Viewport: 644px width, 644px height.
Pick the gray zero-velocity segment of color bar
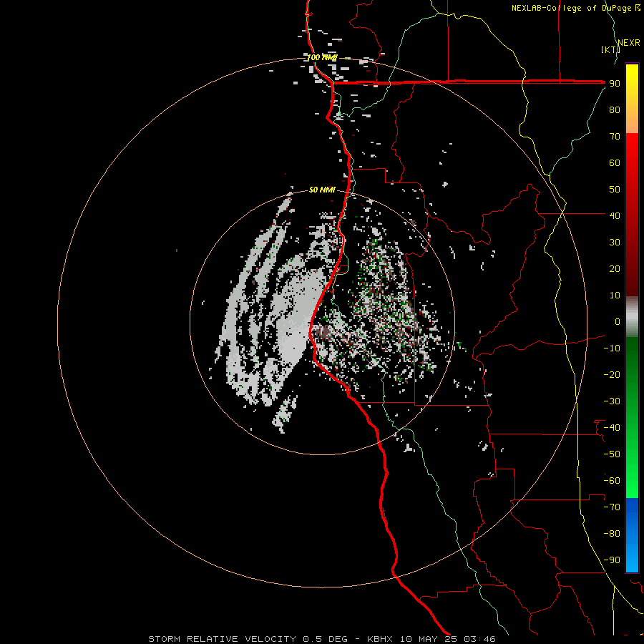(632, 318)
